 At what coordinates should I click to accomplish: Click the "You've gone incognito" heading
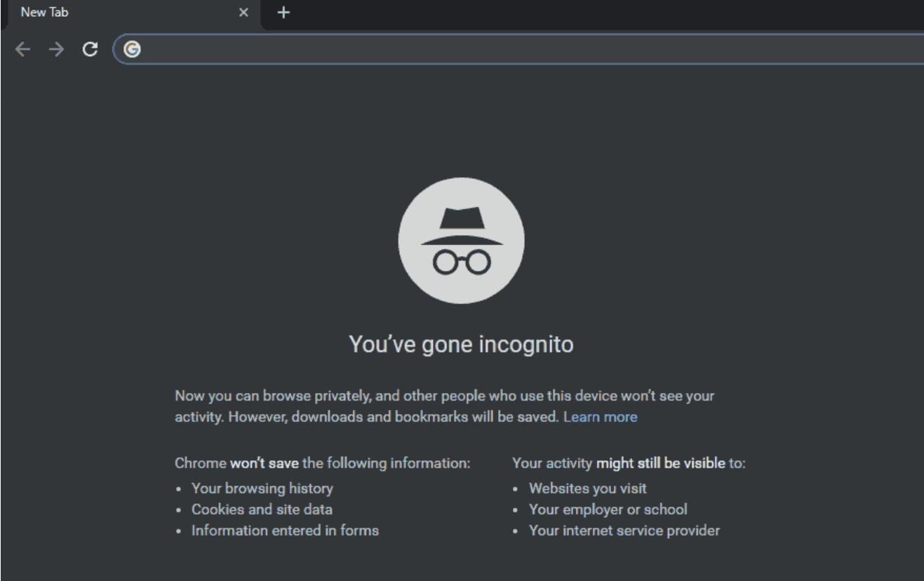click(461, 345)
